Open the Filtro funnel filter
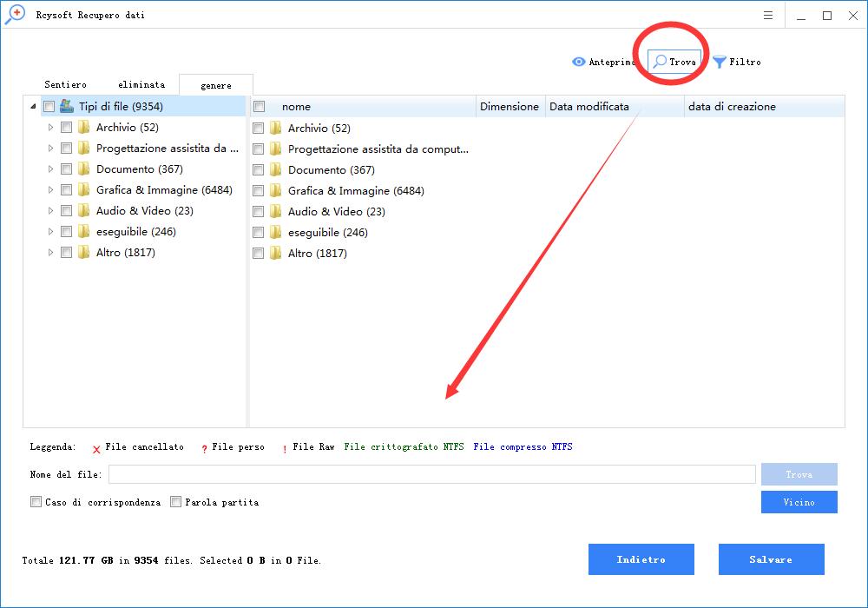 tap(720, 62)
